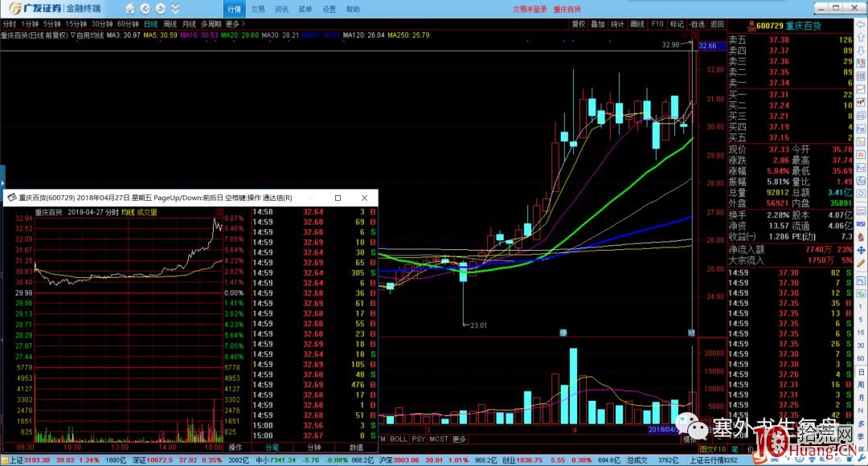Click the blue cross move sidebar icon

861,250
